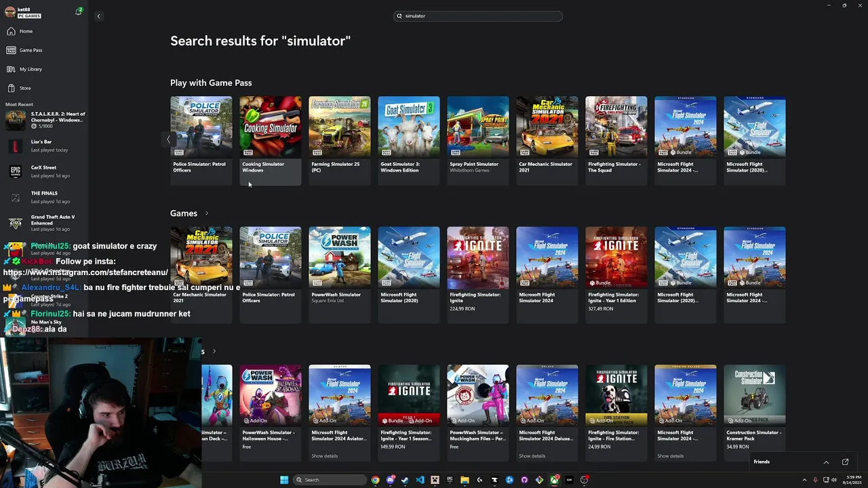Screen dimensions: 868x488
Task: Open THE FINALS from Most Recent
Action: coord(44,197)
